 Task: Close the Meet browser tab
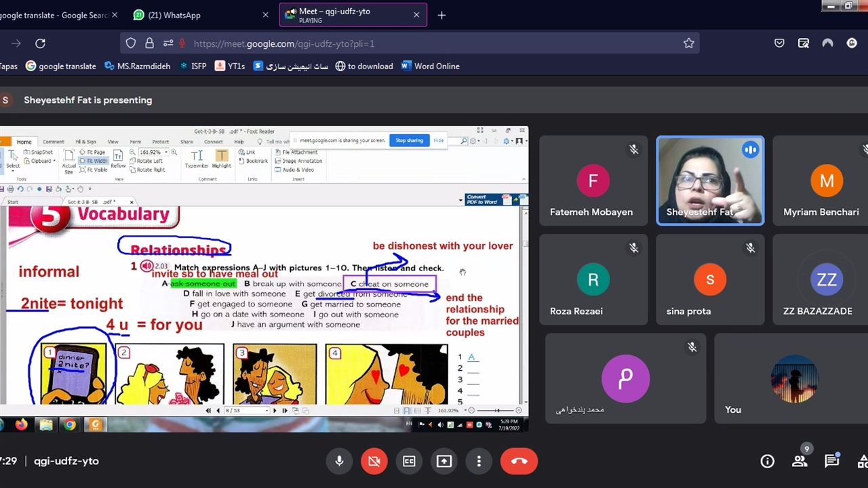click(x=416, y=15)
